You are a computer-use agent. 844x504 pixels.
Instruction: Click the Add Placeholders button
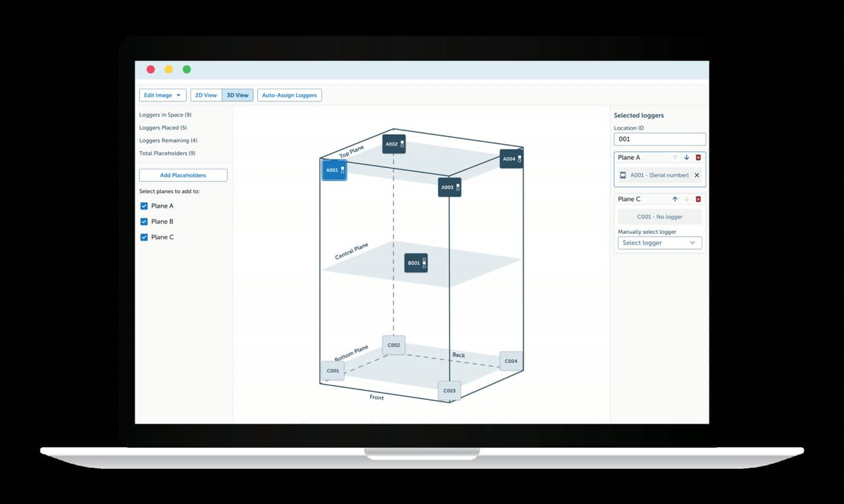[183, 175]
